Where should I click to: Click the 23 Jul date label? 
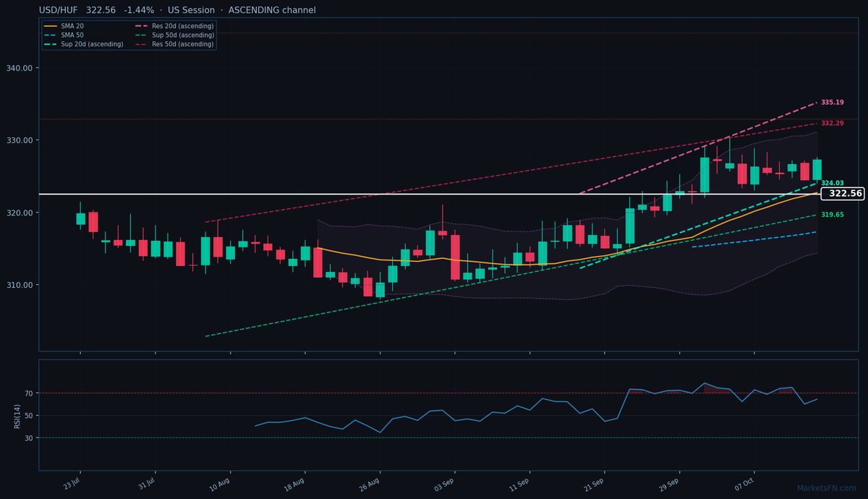click(72, 484)
